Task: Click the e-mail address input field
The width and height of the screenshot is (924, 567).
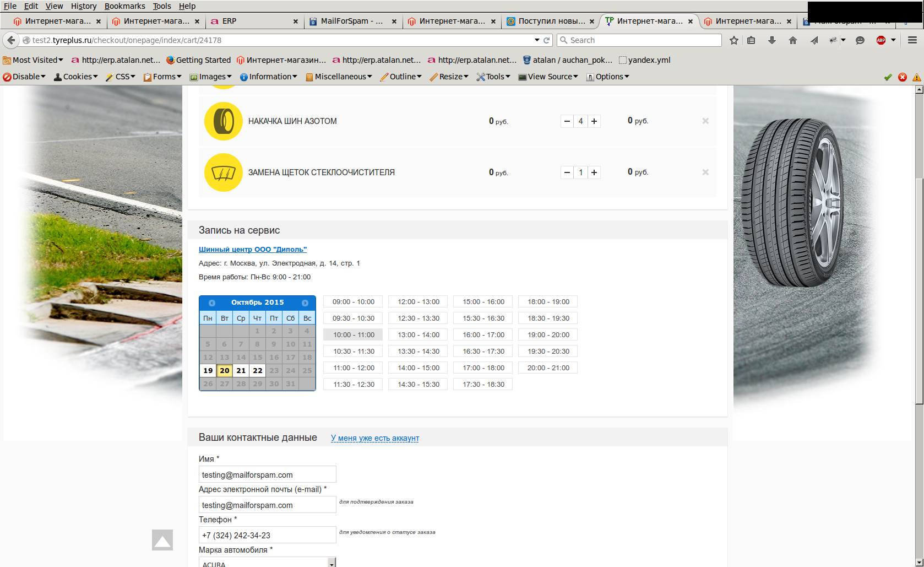Action: [267, 505]
